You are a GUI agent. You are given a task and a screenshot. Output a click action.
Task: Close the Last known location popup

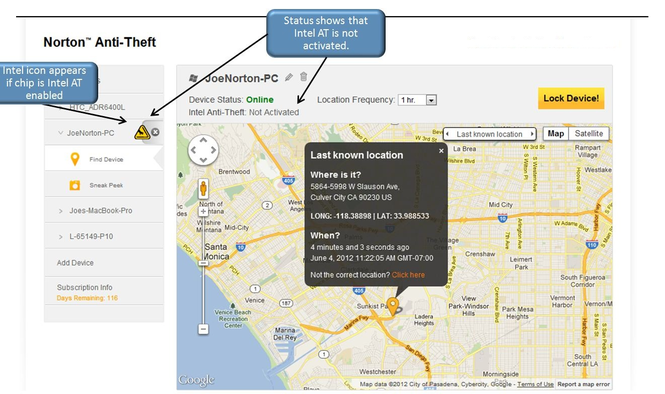[x=441, y=151]
